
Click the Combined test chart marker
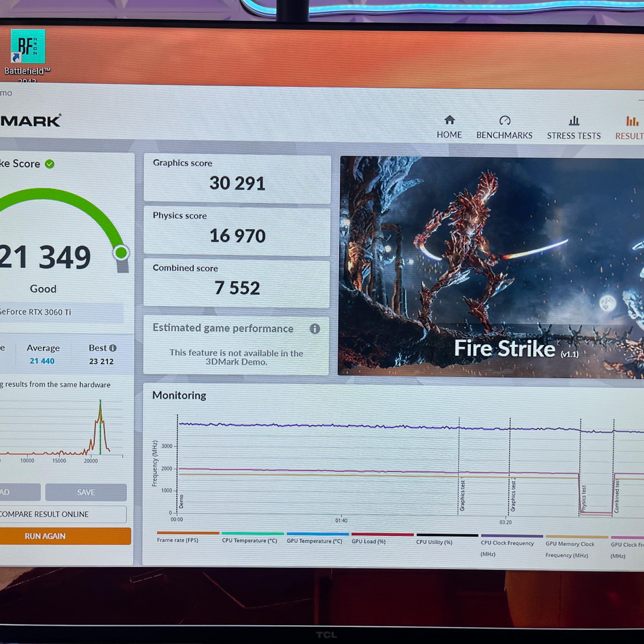(x=617, y=496)
